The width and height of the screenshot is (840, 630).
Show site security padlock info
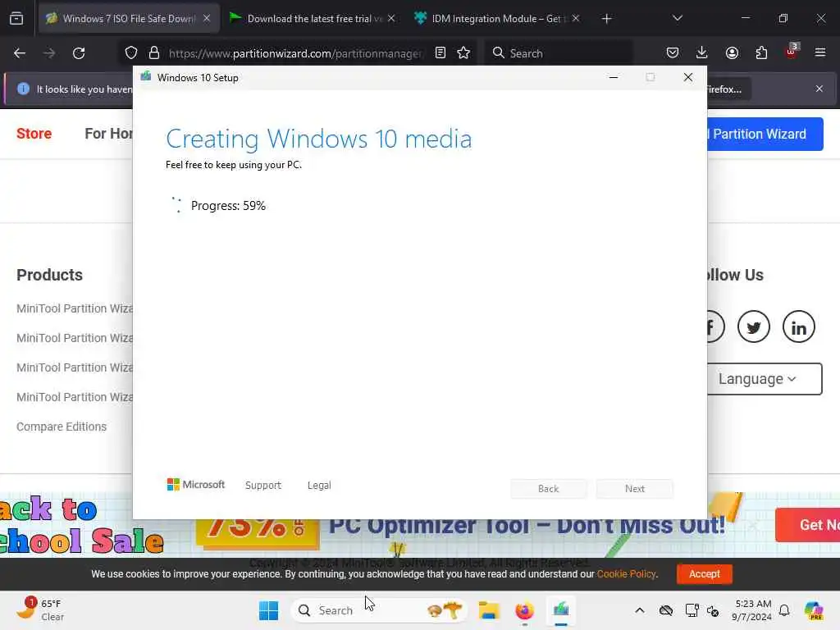tap(154, 53)
